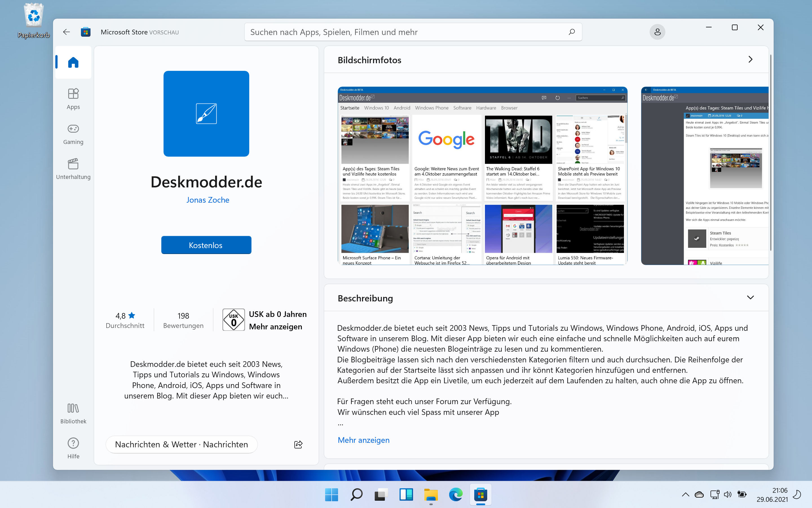Viewport: 812px width, 508px height.
Task: Open Hilfe help
Action: [x=73, y=448]
